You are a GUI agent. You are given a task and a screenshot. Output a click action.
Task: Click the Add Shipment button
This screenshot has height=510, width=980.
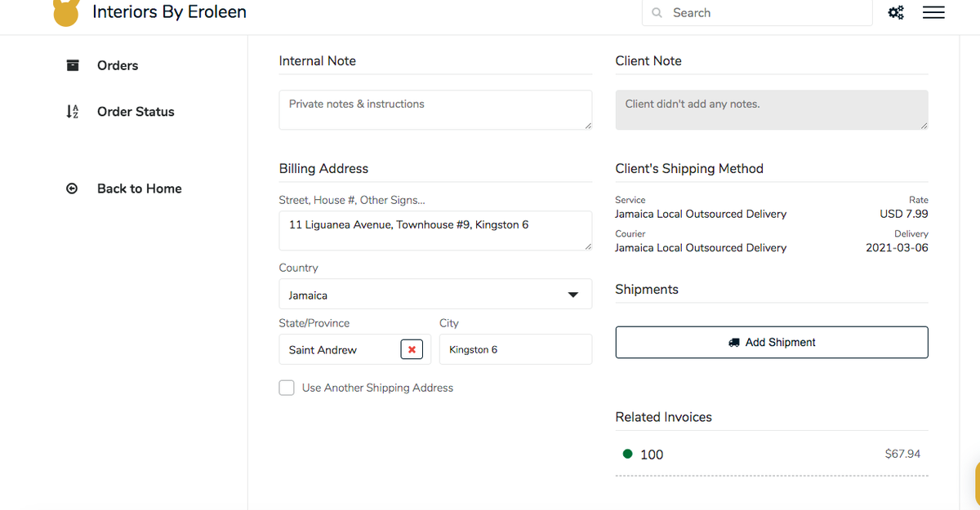pos(771,342)
